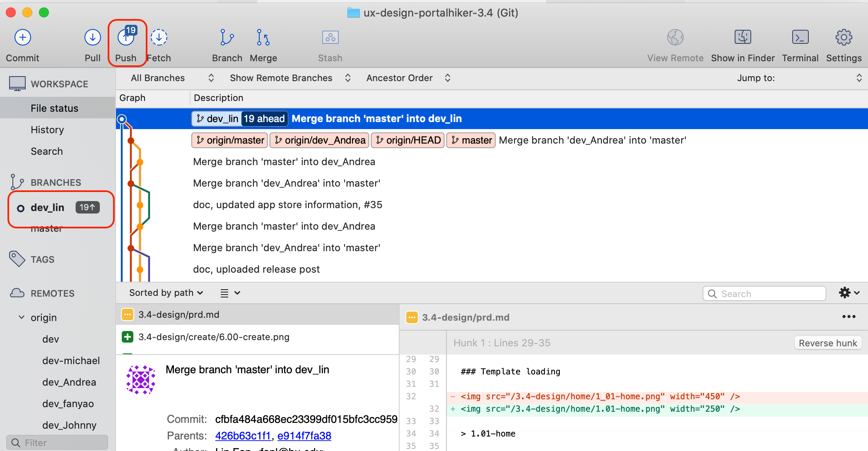Click the added icon beside 6.00-create.png
Screen dimensions: 868x451
click(128, 337)
